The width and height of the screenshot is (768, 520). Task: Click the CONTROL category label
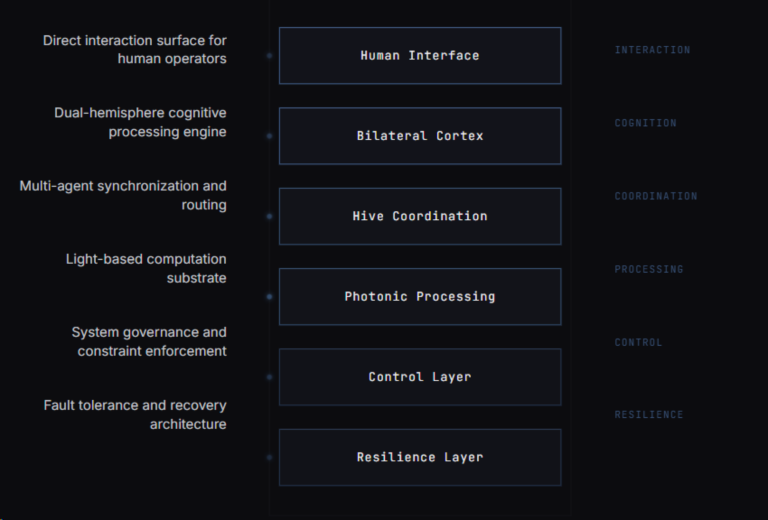(x=638, y=342)
